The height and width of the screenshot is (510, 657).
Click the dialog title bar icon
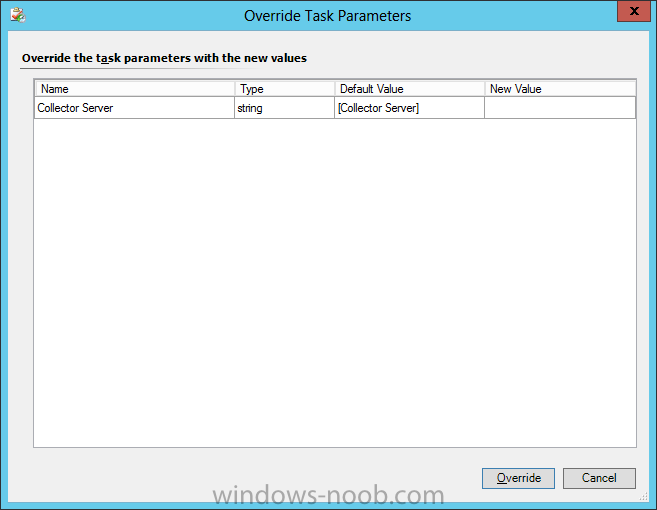pyautogui.click(x=18, y=16)
